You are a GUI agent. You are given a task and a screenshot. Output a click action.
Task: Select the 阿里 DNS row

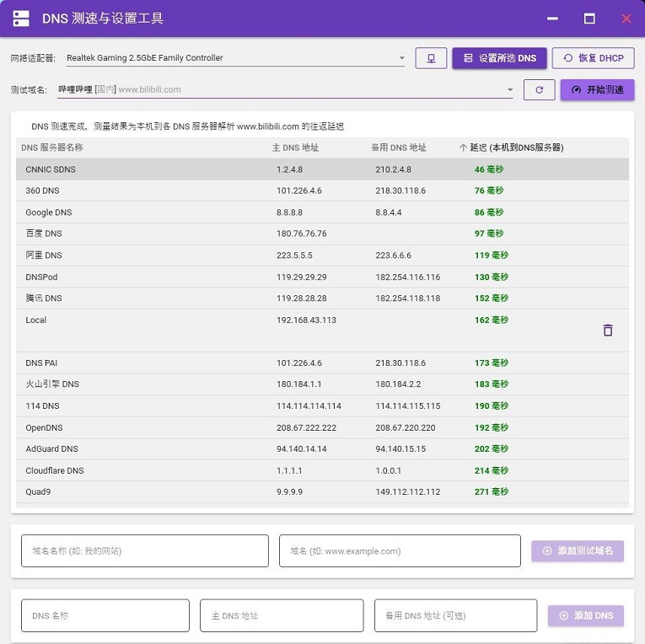coord(44,255)
